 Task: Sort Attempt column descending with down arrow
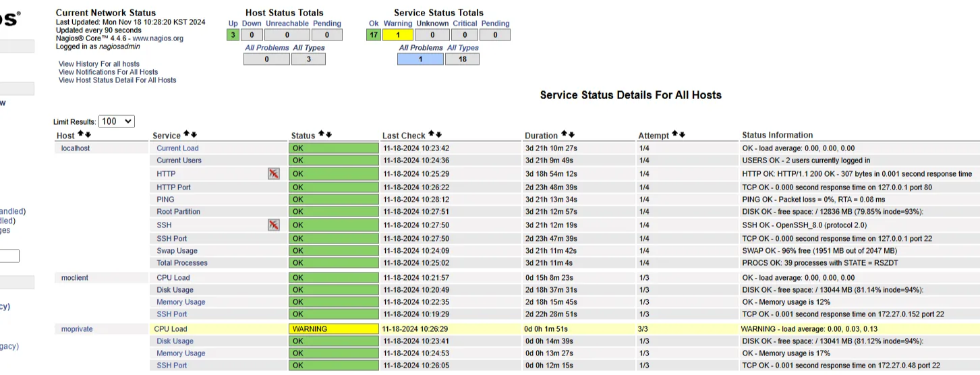tap(682, 135)
